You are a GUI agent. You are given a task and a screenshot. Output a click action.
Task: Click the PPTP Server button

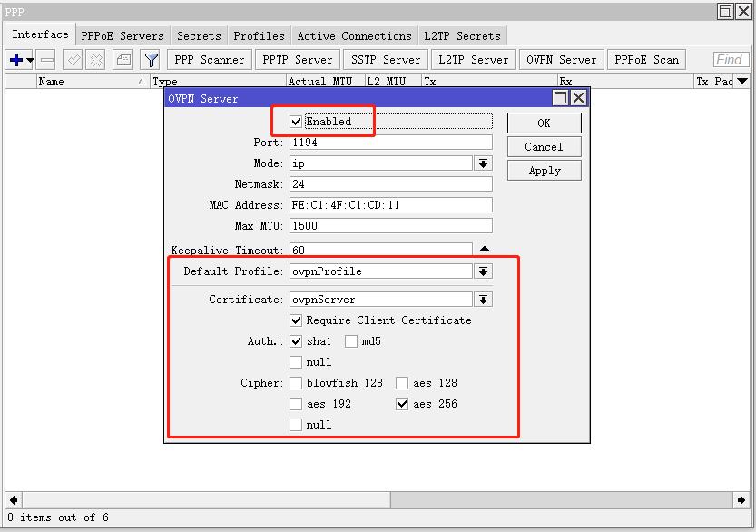click(x=297, y=60)
